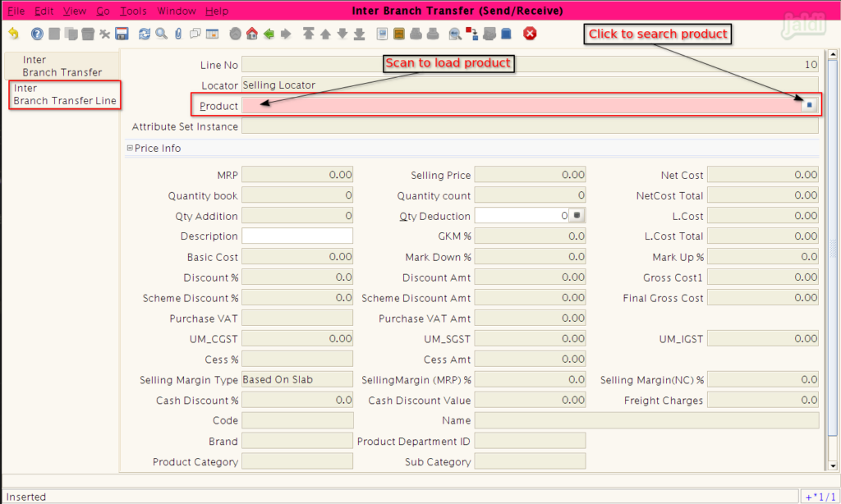Click the Purchase VAT field
This screenshot has height=504, width=841.
pos(297,318)
